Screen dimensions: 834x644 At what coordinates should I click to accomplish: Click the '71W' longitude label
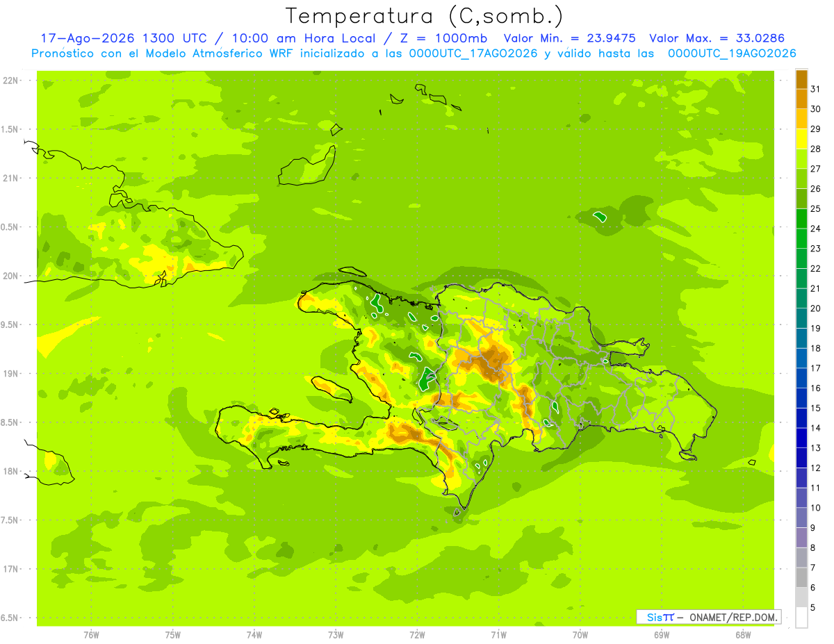[x=498, y=635]
